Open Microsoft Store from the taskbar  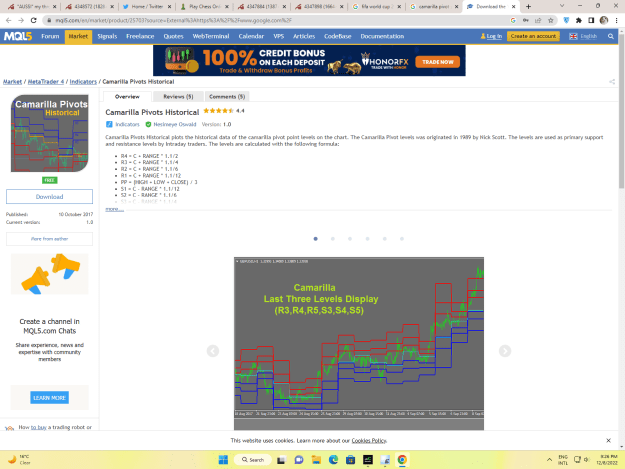(x=350, y=460)
